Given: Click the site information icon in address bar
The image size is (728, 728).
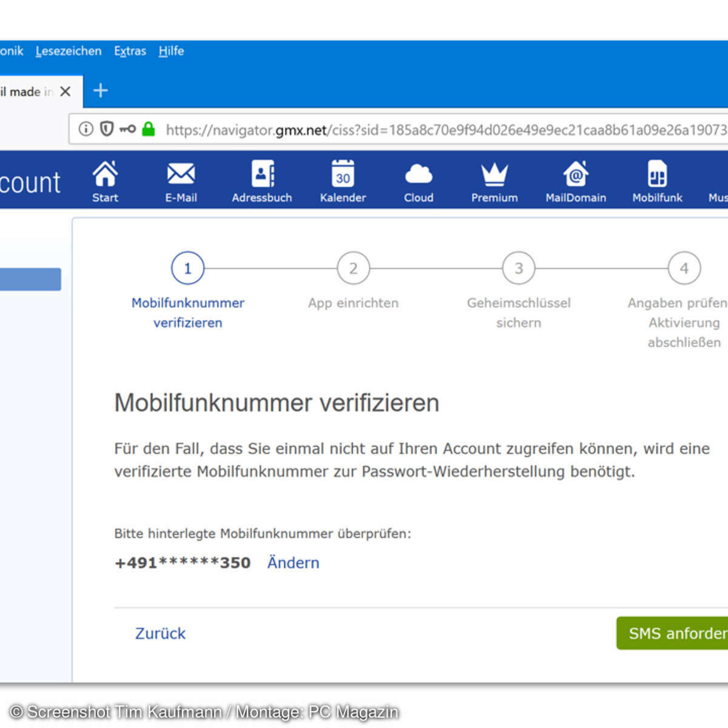Looking at the screenshot, I should pos(86,129).
